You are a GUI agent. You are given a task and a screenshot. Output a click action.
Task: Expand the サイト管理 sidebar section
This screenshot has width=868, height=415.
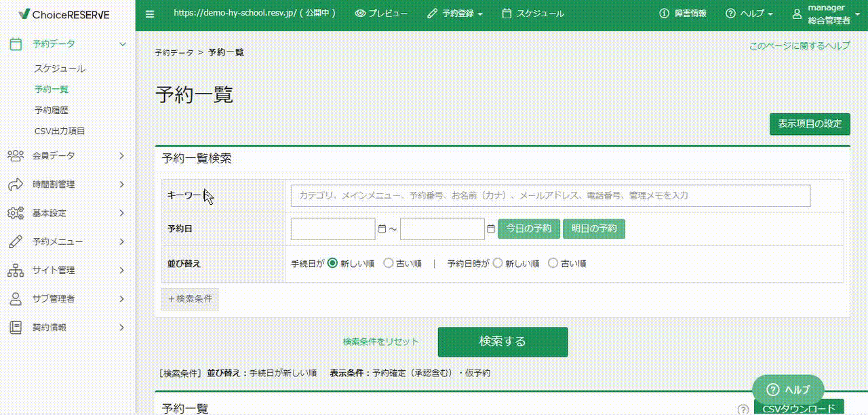122,270
